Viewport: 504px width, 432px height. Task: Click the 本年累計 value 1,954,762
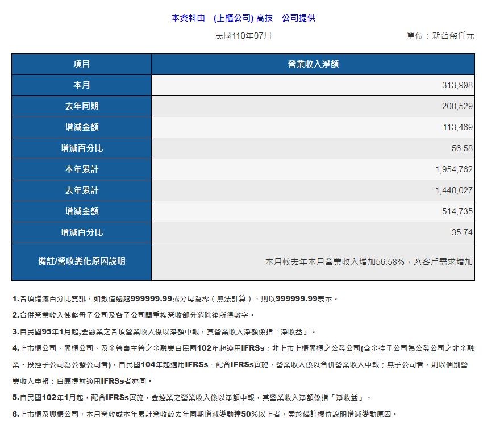point(453,169)
